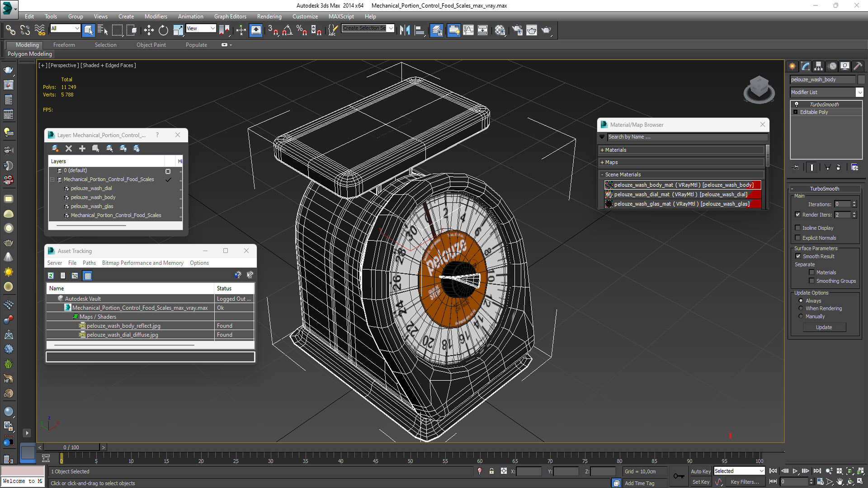
Task: Enable Isoline Display checkbox
Action: tap(798, 228)
